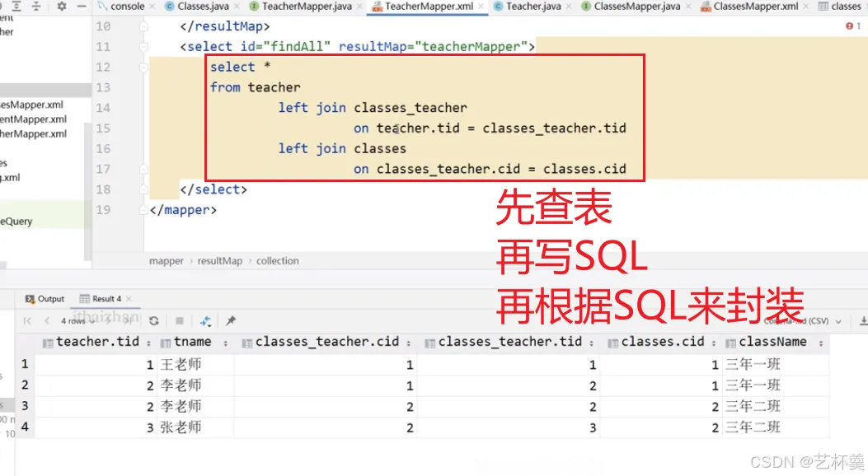Hide the project tool window
This screenshot has width=868, height=476.
pos(82,6)
